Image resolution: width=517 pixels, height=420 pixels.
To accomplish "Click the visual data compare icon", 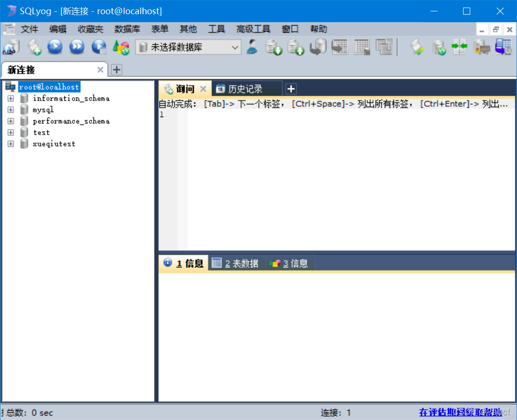I will (503, 47).
